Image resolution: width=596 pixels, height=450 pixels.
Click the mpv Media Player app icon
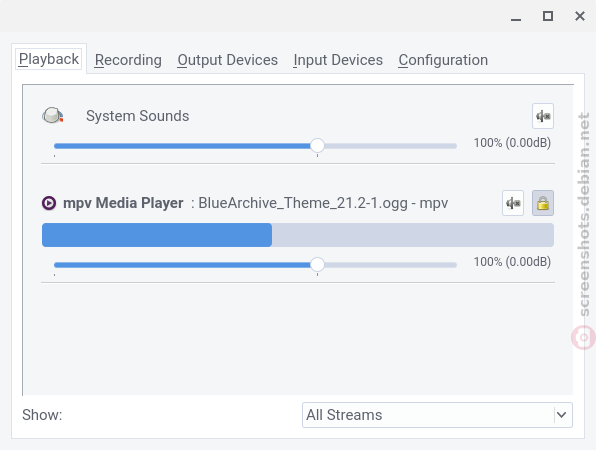(x=49, y=203)
